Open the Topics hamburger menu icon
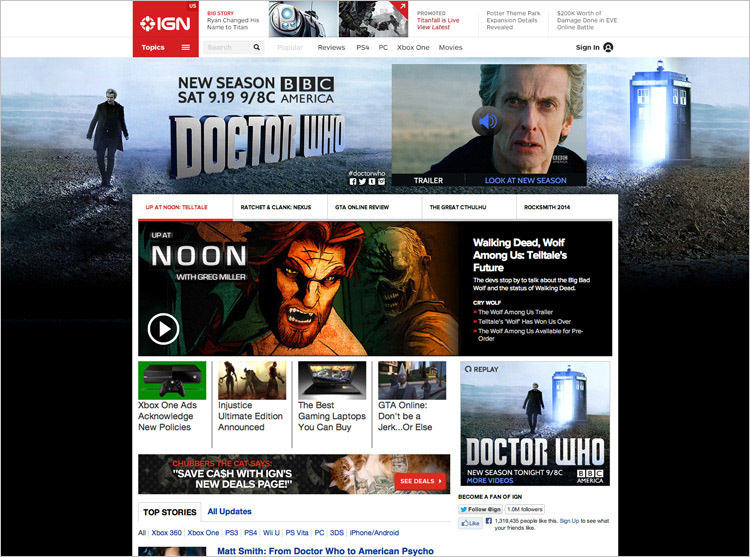This screenshot has height=557, width=750. click(x=186, y=47)
